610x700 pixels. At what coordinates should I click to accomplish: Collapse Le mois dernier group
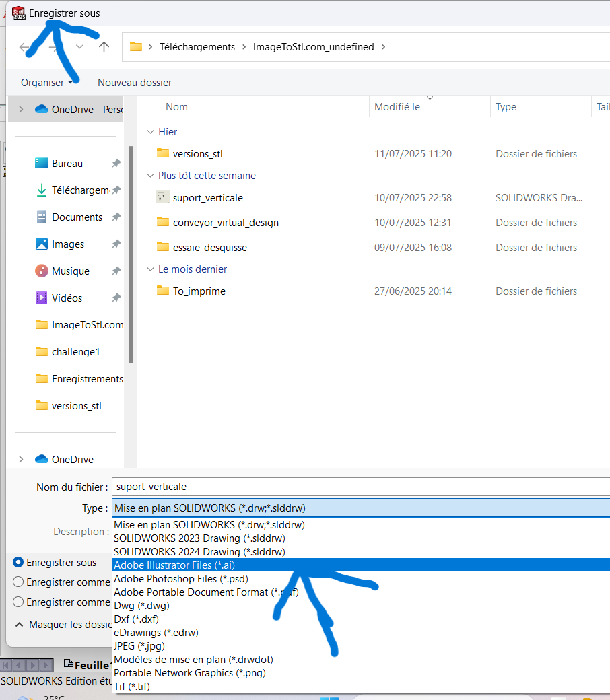click(151, 269)
